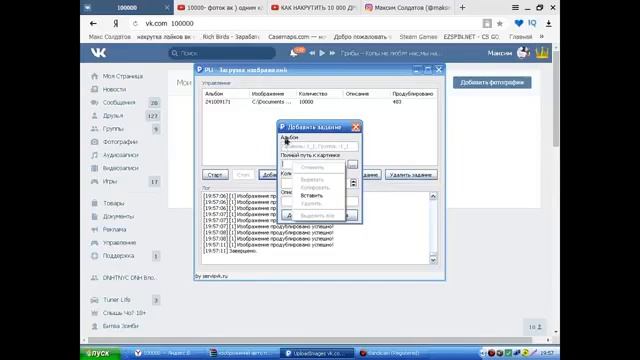Click the 'Продублировано' column header
The image size is (640, 360).
[x=413, y=93]
